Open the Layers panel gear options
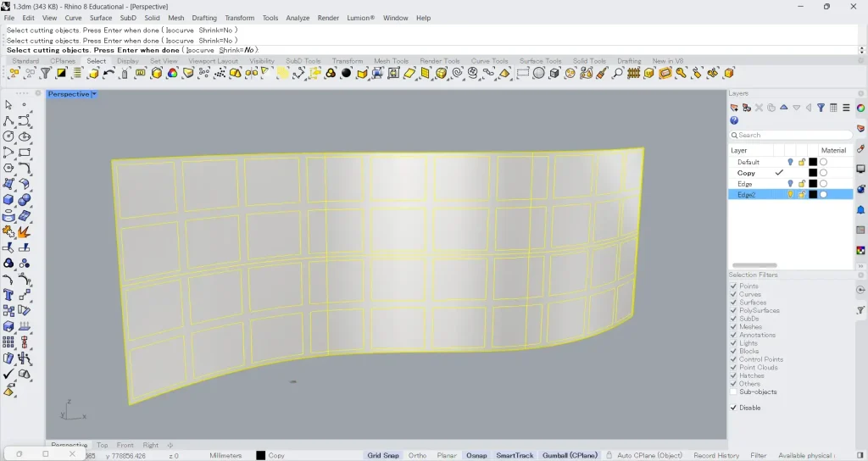Screen dimensions: 868x461 tap(860, 93)
